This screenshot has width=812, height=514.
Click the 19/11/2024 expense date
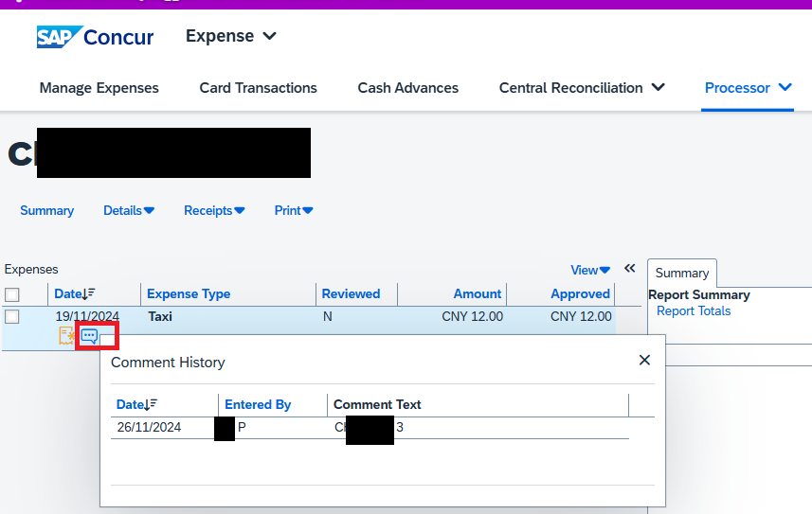pos(87,316)
